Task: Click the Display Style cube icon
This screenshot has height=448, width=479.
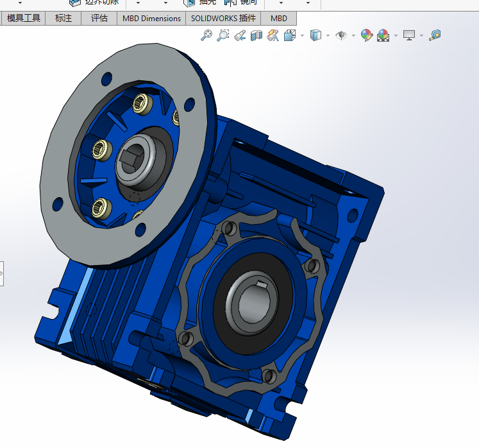Action: [315, 35]
